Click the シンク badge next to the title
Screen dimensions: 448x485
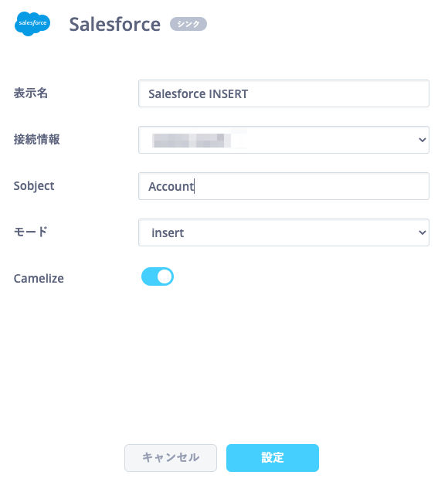pyautogui.click(x=188, y=24)
